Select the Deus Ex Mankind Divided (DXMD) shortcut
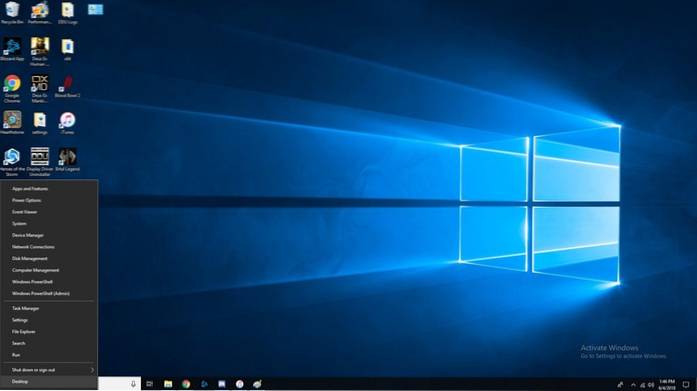 [40, 88]
